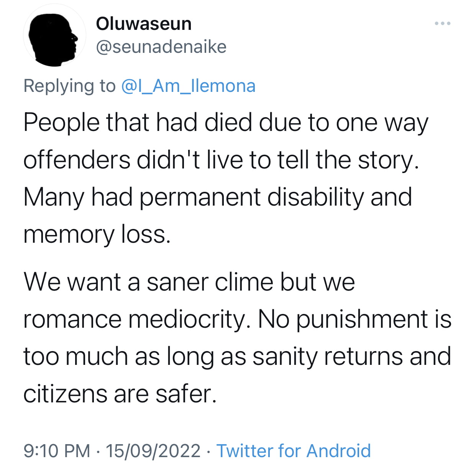The width and height of the screenshot is (476, 469).
Task: Click the Twitter for Android source link
Action: (294, 451)
